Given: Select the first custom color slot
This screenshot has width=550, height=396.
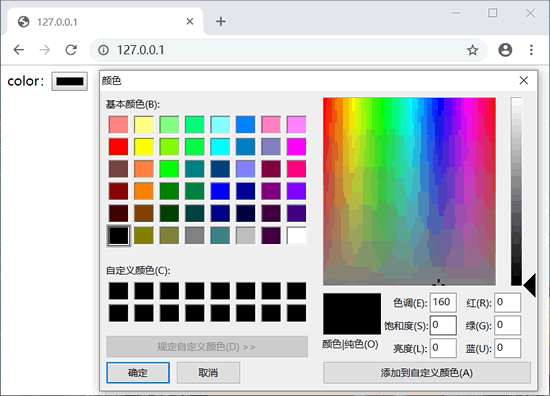Looking at the screenshot, I should [x=119, y=291].
